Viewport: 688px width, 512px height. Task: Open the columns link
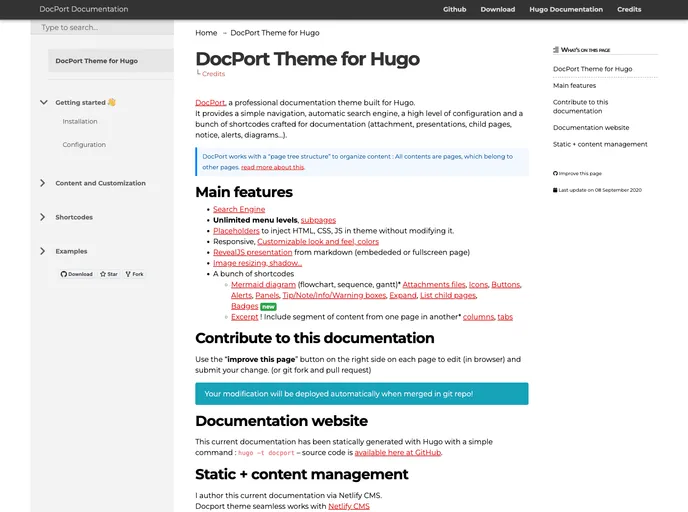pyautogui.click(x=478, y=317)
